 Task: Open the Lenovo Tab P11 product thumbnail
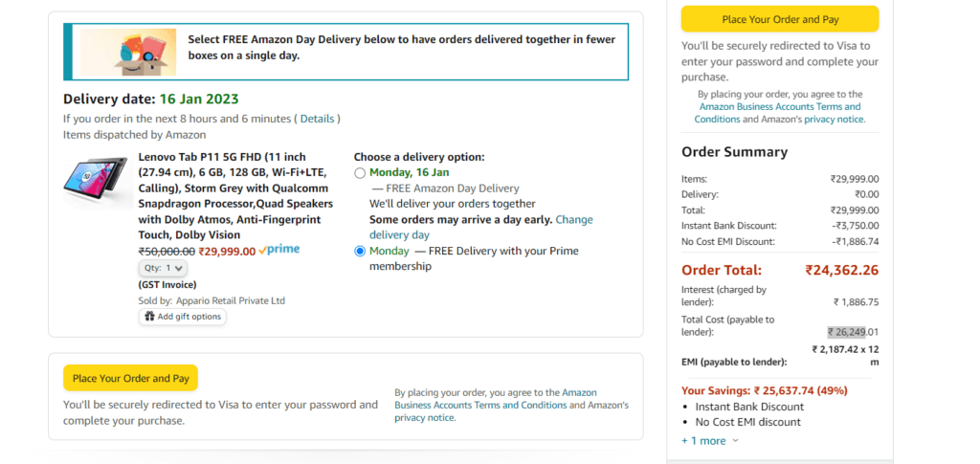(x=96, y=182)
